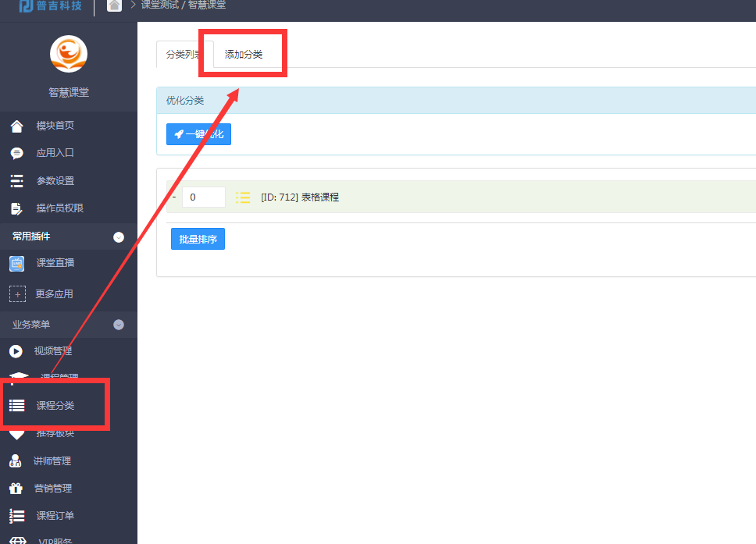The image size is (756, 544).
Task: Open 操作员权限 document icon
Action: click(16, 208)
